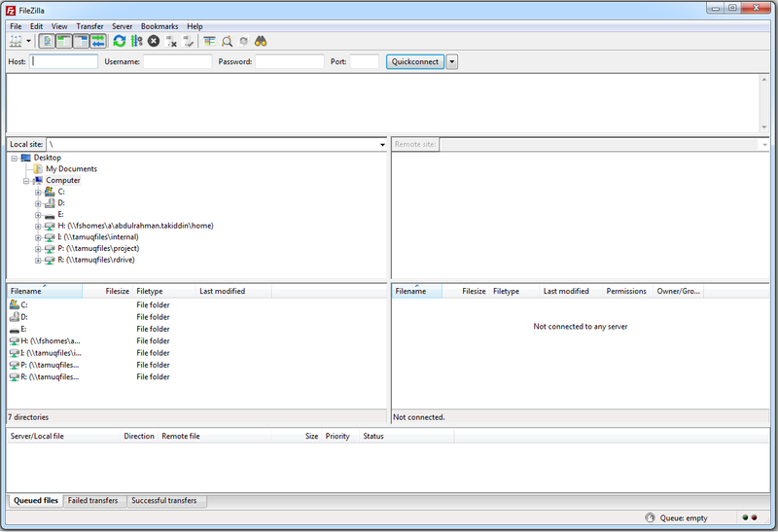Viewport: 778px width, 532px height.
Task: Switch to the Failed transfers tab
Action: [x=93, y=501]
